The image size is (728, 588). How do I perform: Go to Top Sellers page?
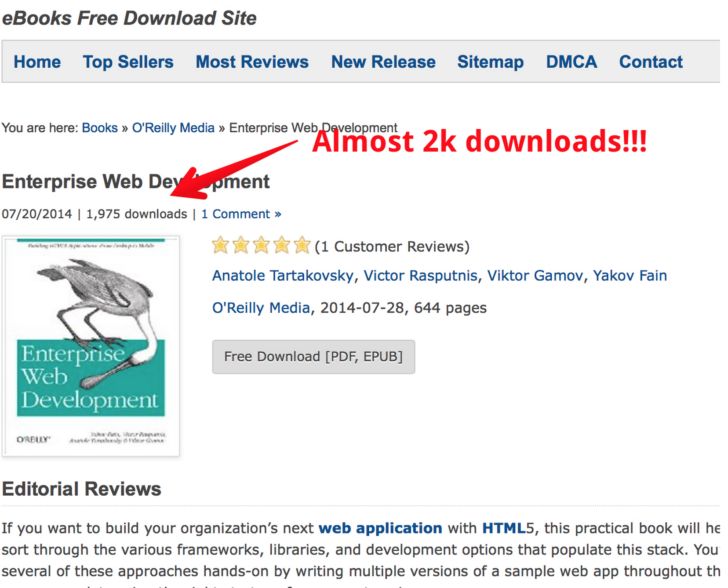coord(128,62)
